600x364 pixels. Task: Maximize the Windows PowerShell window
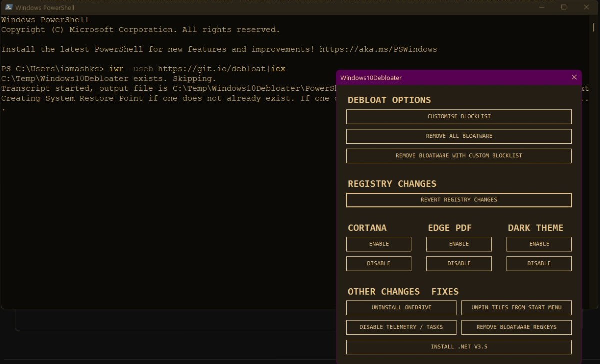pos(564,7)
